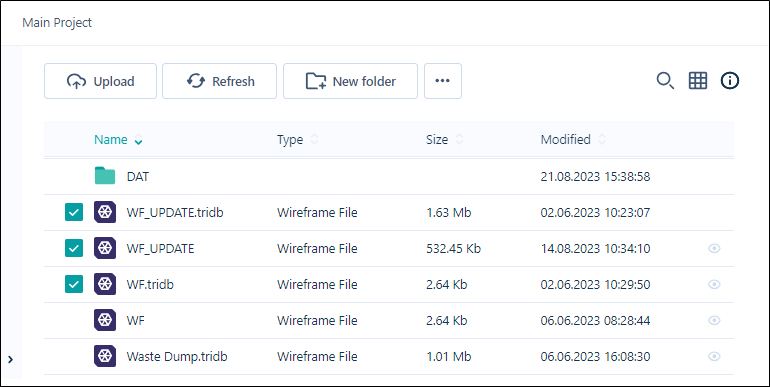Viewport: 770px width, 387px height.
Task: Toggle the eye icon for Waste Dump.tridb
Action: pyautogui.click(x=714, y=356)
